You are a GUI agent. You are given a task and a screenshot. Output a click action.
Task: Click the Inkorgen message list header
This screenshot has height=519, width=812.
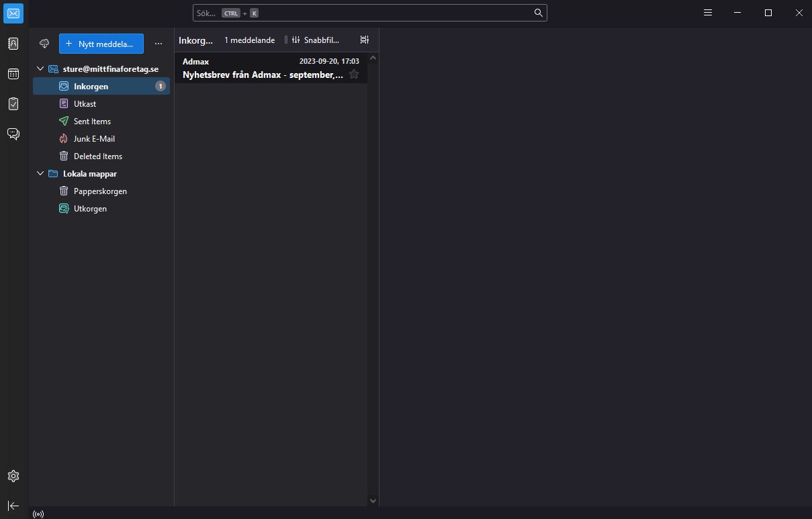click(x=195, y=40)
